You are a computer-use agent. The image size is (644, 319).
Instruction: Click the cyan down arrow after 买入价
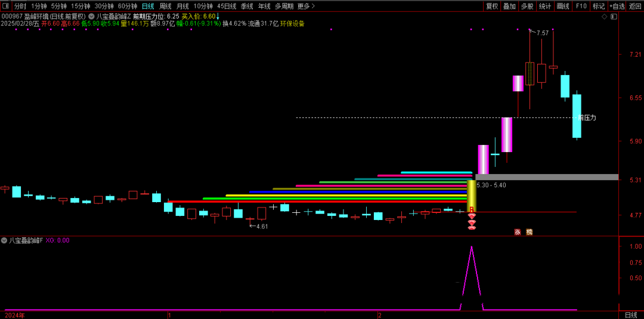point(218,17)
